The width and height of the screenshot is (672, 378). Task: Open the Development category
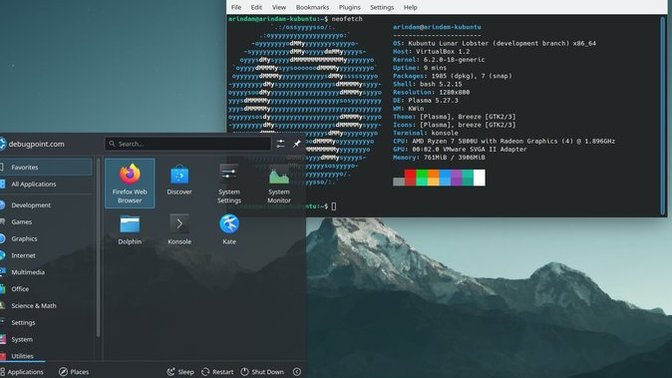tap(46, 205)
